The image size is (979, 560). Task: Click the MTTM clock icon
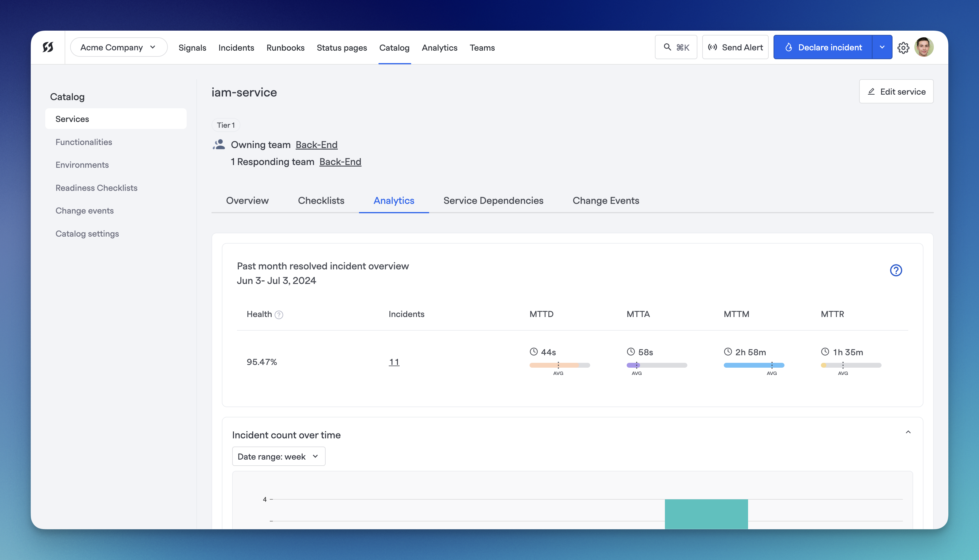pos(728,352)
